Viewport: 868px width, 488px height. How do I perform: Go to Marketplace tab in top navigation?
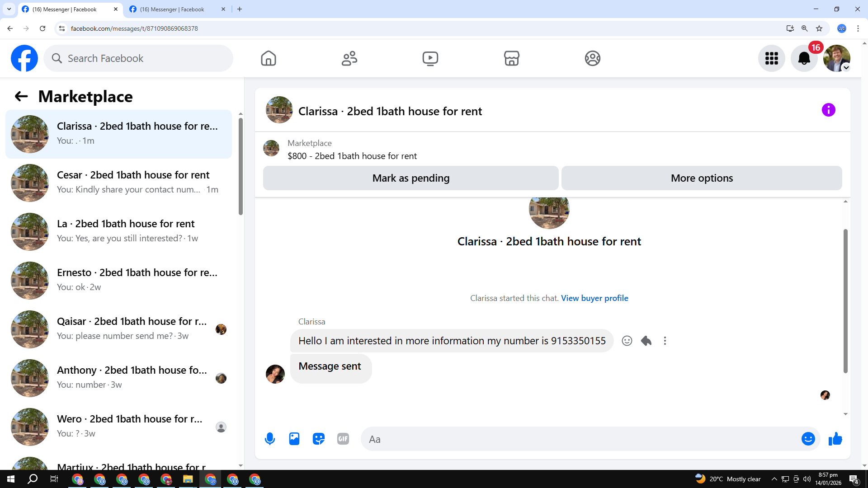point(511,58)
